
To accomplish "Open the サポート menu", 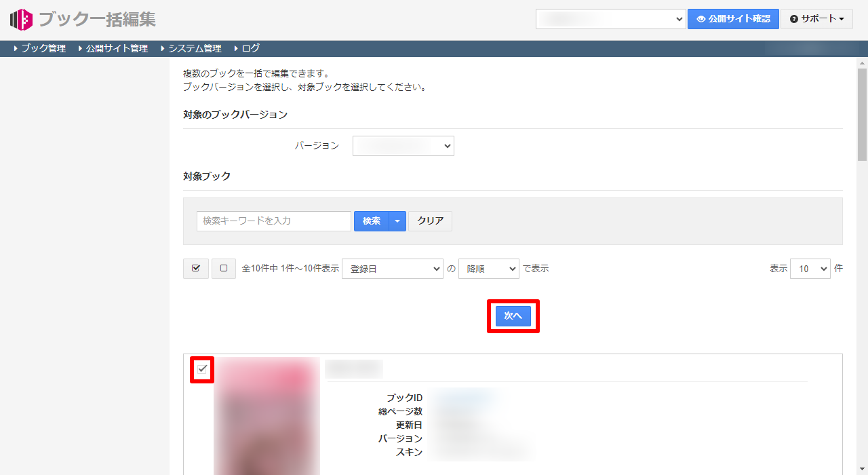I will pos(817,19).
